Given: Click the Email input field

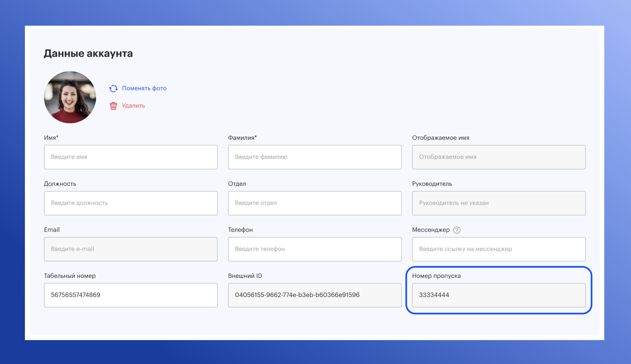Looking at the screenshot, I should pos(131,249).
